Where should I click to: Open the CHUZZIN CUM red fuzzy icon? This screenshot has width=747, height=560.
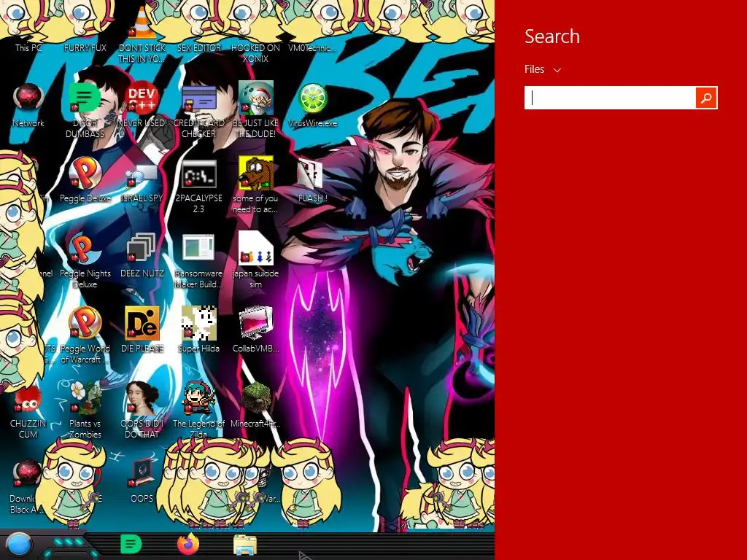coord(28,411)
